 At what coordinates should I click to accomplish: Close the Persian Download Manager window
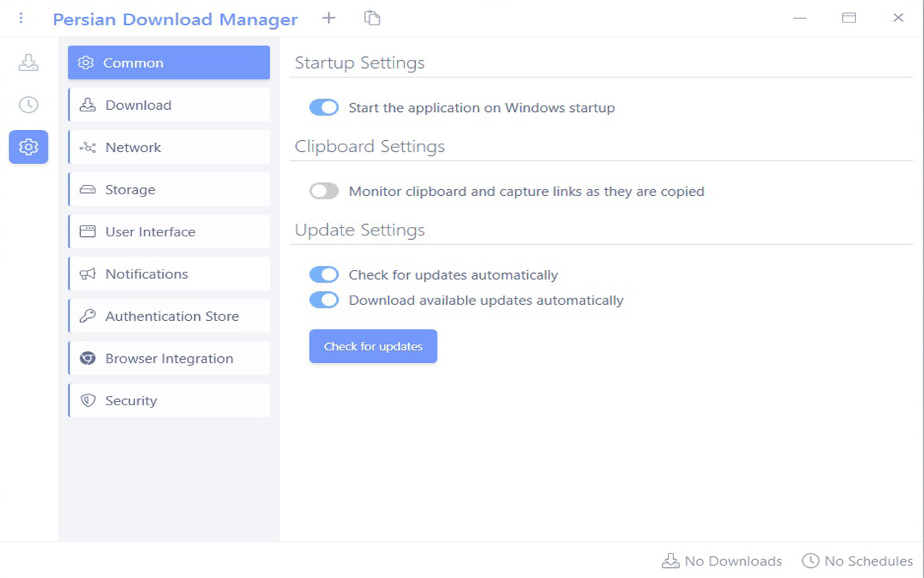click(898, 18)
